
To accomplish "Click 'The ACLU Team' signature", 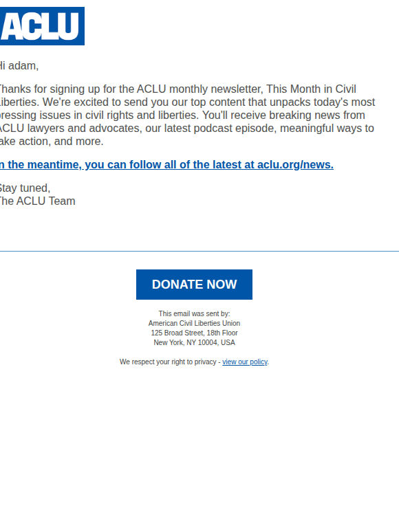I will tap(37, 201).
